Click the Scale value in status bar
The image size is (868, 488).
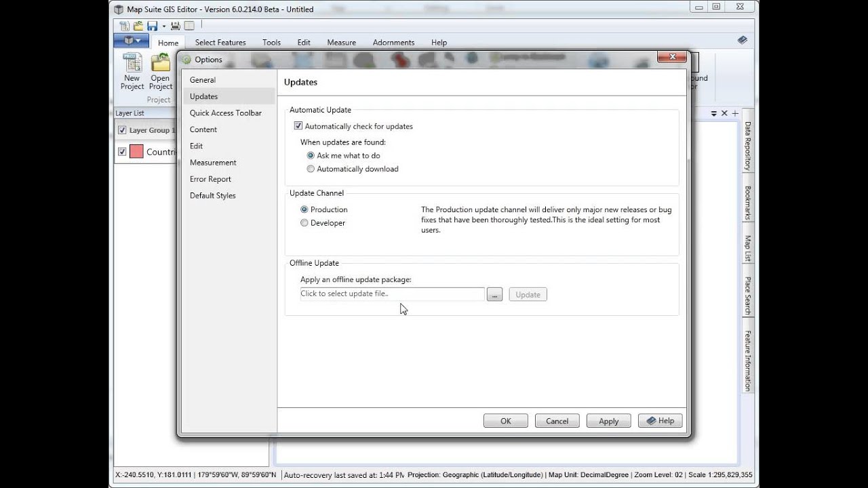tap(719, 475)
